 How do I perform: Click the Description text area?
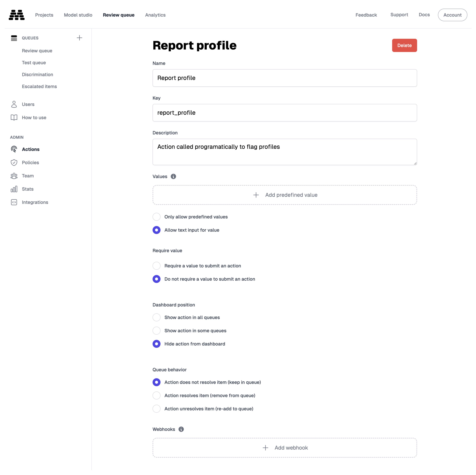(x=285, y=152)
